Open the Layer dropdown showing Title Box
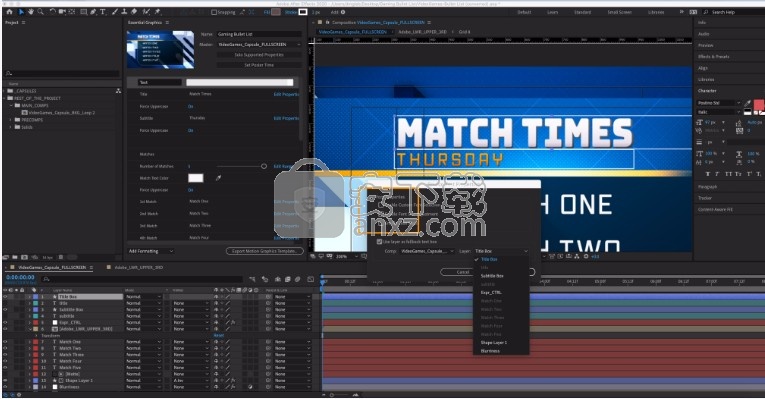The width and height of the screenshot is (765, 399). click(501, 251)
